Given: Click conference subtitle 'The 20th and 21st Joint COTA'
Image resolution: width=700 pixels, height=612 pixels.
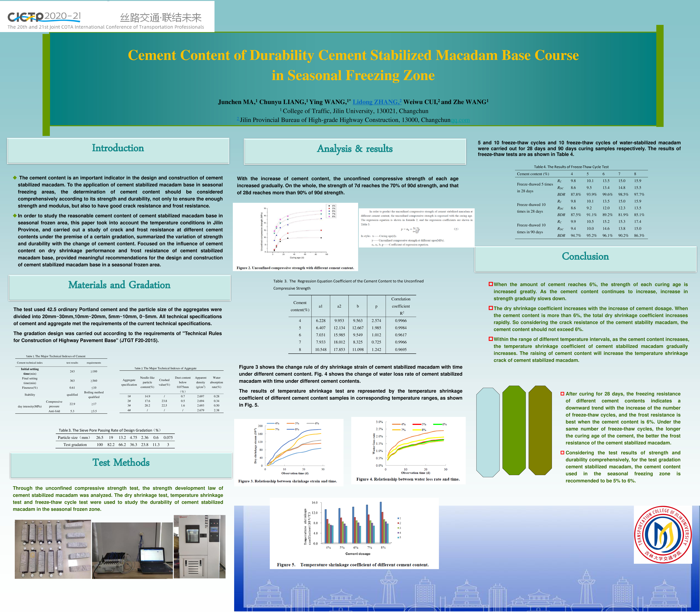Looking at the screenshot, I should click(x=106, y=27).
